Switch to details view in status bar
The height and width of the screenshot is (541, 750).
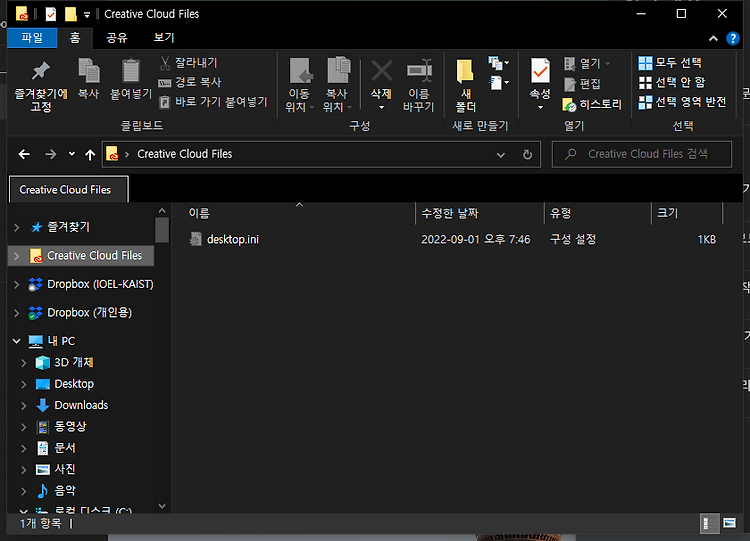pyautogui.click(x=709, y=524)
